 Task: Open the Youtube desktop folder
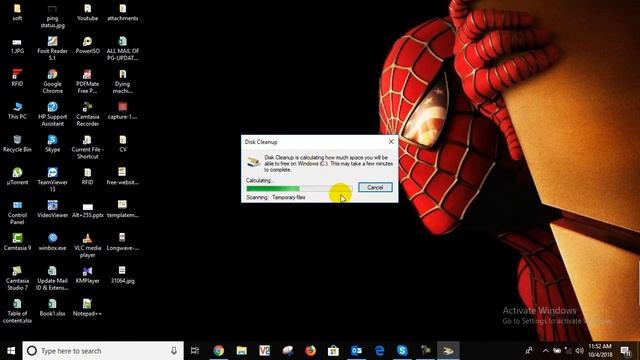pos(87,12)
